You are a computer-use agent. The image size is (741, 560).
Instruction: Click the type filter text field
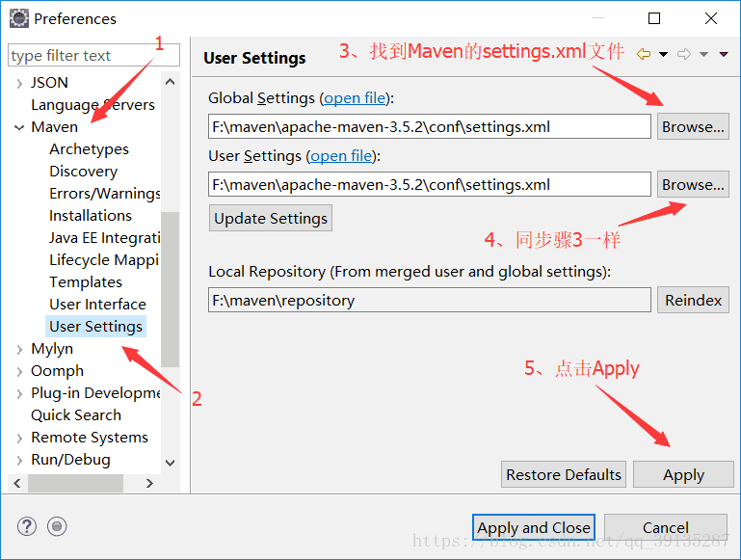[x=93, y=55]
